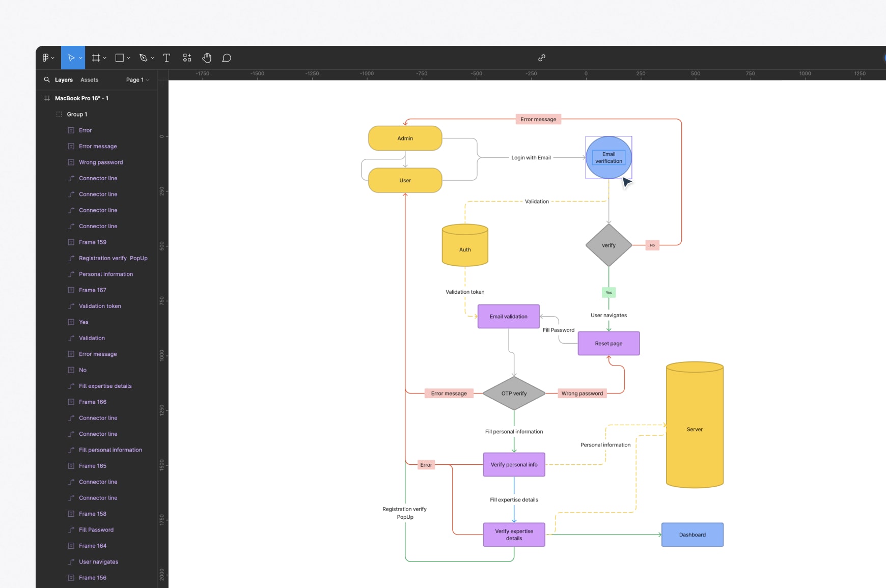
Task: Expand the Move tool options arrow
Action: (80, 59)
